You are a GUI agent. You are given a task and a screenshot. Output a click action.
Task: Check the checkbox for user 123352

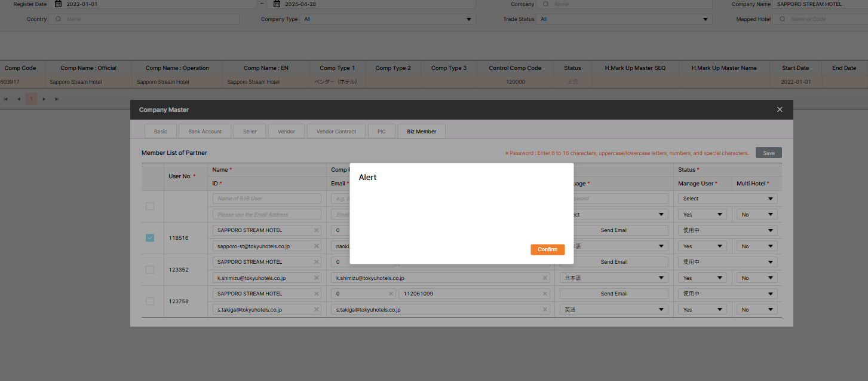tap(150, 270)
